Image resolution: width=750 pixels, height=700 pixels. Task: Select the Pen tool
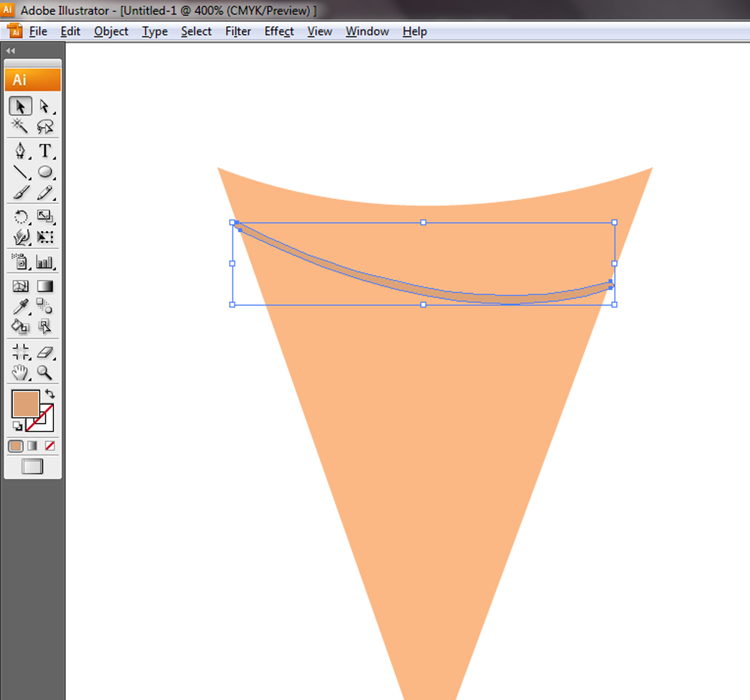point(20,151)
